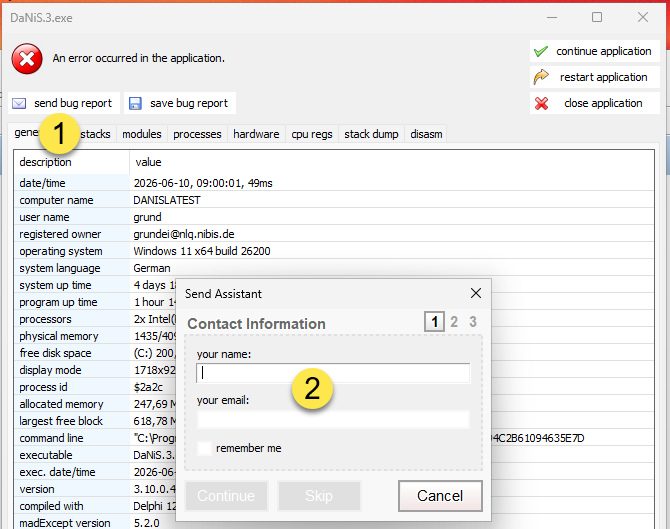The width and height of the screenshot is (670, 529).
Task: Click the operating system row label
Action: tap(61, 251)
